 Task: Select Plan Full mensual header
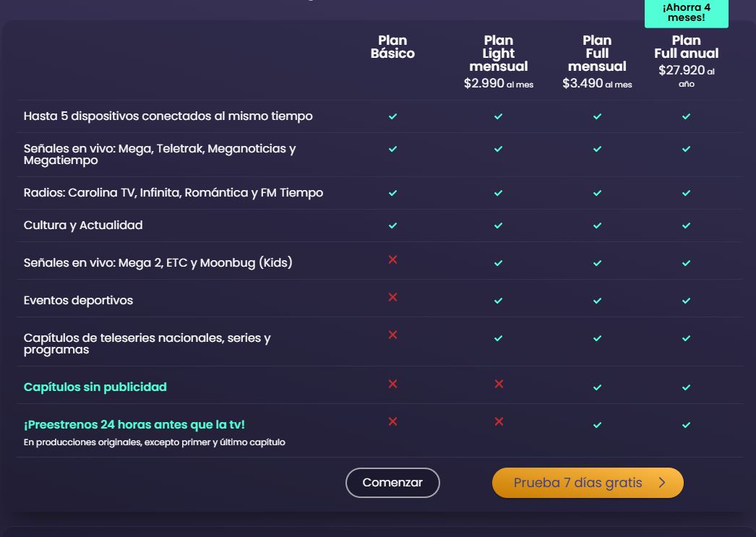(597, 54)
